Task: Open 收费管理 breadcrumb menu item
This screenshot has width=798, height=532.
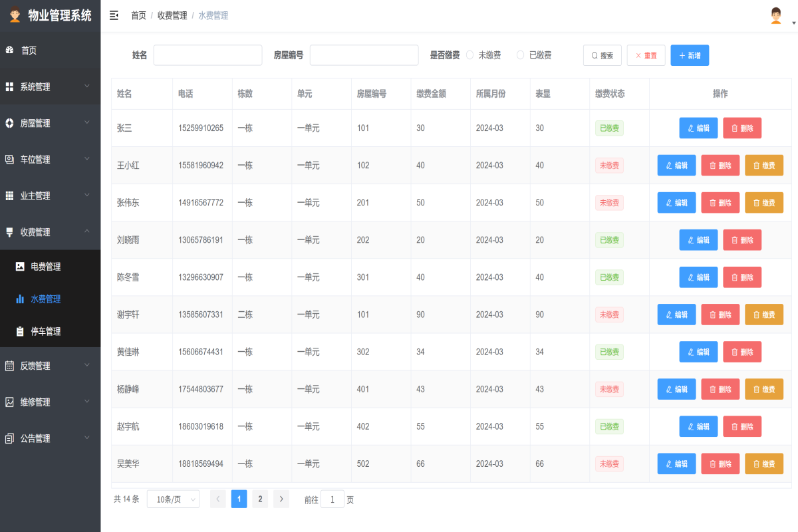Action: point(172,15)
